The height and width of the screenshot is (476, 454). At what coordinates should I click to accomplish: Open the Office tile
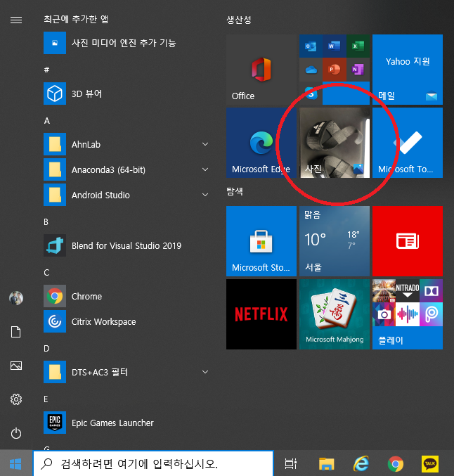(261, 70)
